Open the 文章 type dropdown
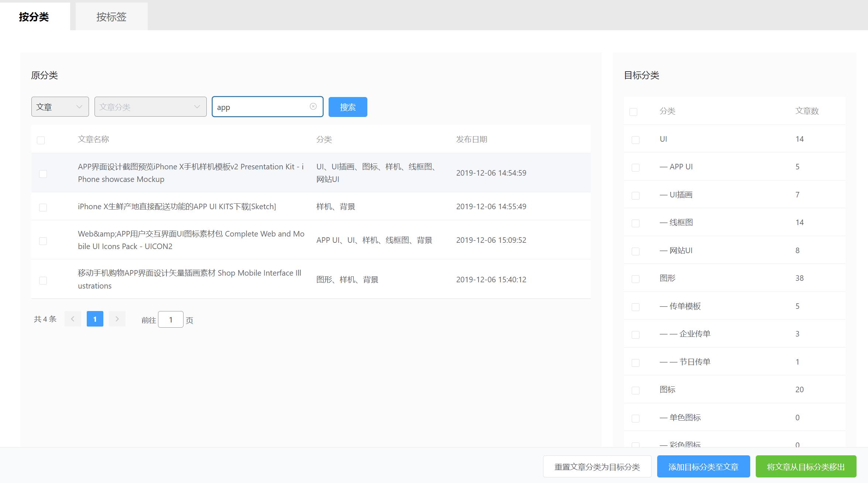Image resolution: width=868 pixels, height=483 pixels. click(x=60, y=107)
